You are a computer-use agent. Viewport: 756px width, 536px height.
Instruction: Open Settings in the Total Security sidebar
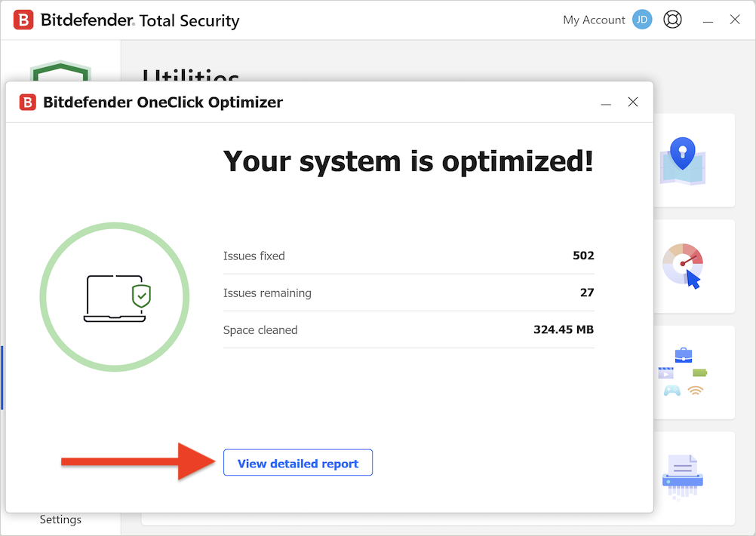(60, 519)
